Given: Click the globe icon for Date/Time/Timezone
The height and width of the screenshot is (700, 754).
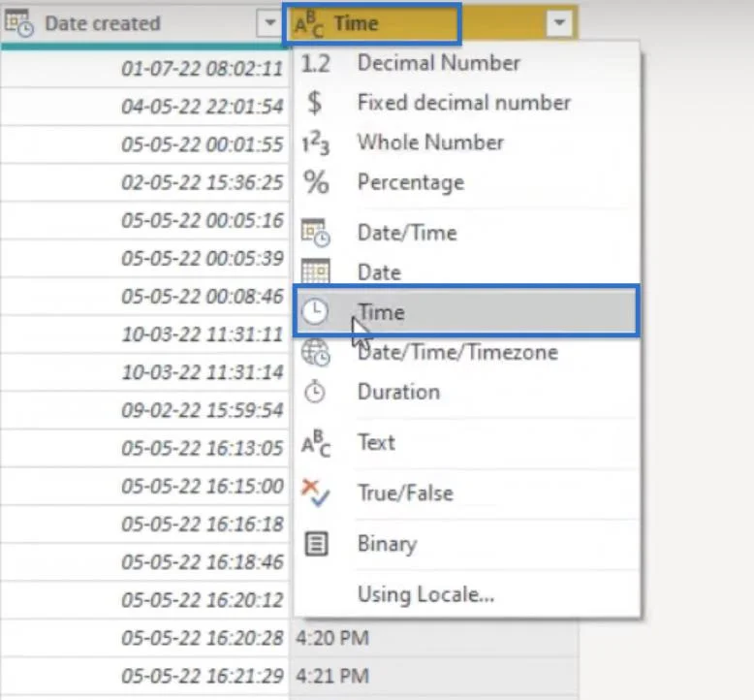Looking at the screenshot, I should click(315, 352).
